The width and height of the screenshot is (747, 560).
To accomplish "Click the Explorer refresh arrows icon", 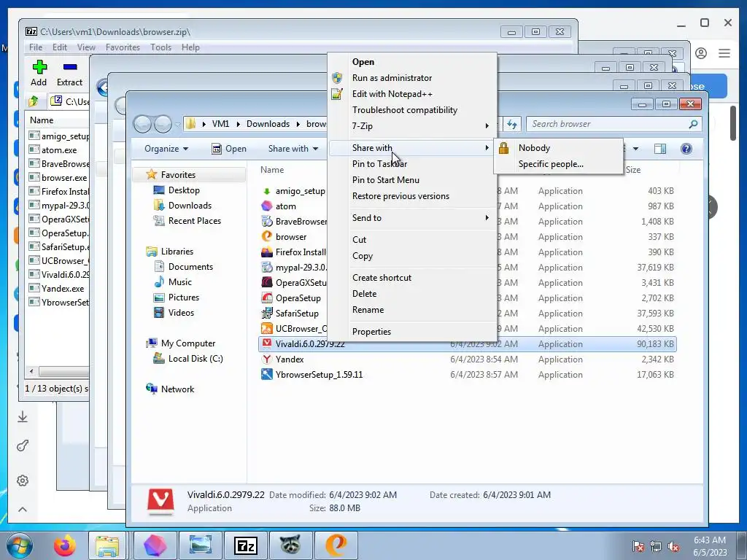I will pos(512,124).
